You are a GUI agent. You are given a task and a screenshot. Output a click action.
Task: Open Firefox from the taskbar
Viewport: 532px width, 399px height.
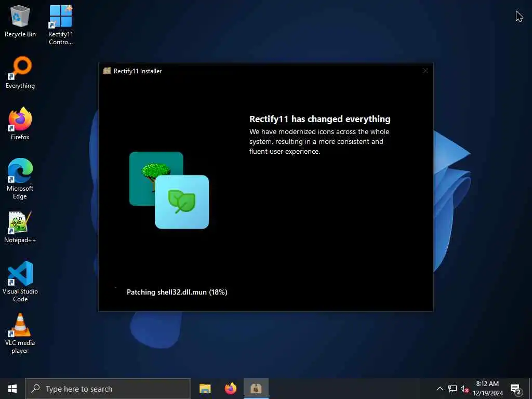[x=231, y=389]
